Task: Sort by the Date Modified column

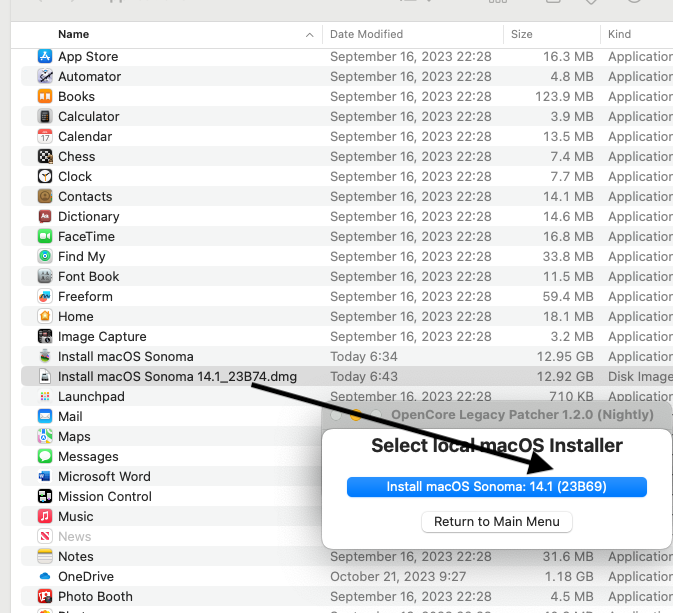Action: tap(366, 34)
